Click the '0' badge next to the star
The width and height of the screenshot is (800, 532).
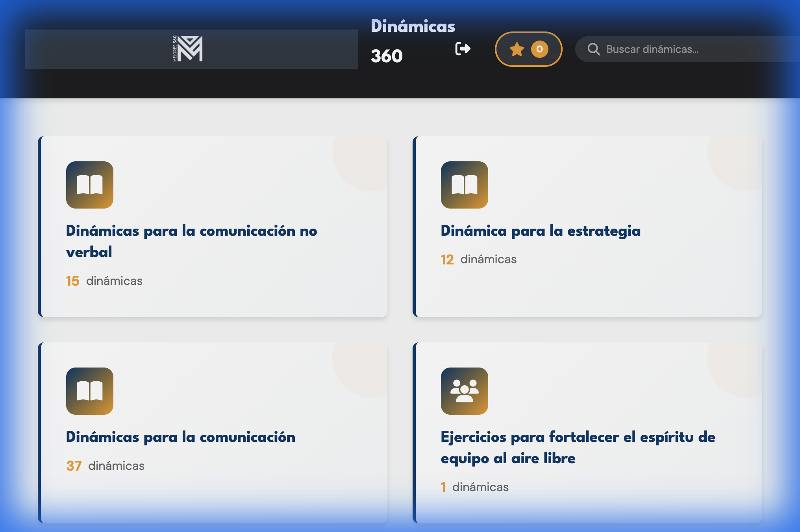[539, 49]
